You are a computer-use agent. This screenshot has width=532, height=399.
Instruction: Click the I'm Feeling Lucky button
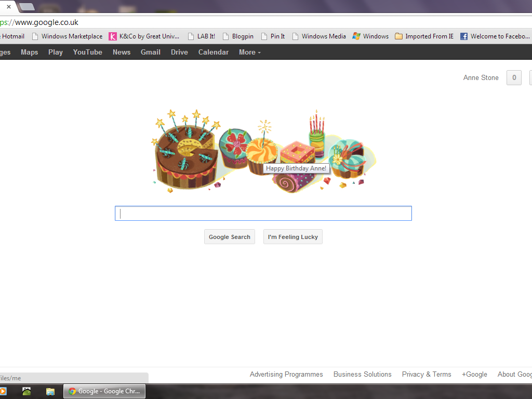(293, 237)
